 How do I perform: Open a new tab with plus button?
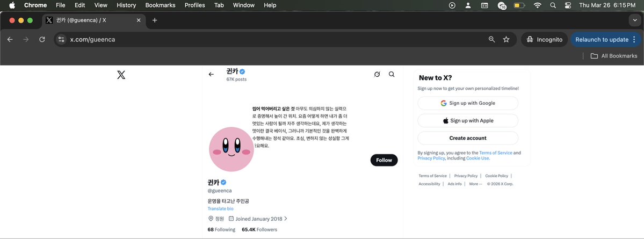[x=155, y=20]
